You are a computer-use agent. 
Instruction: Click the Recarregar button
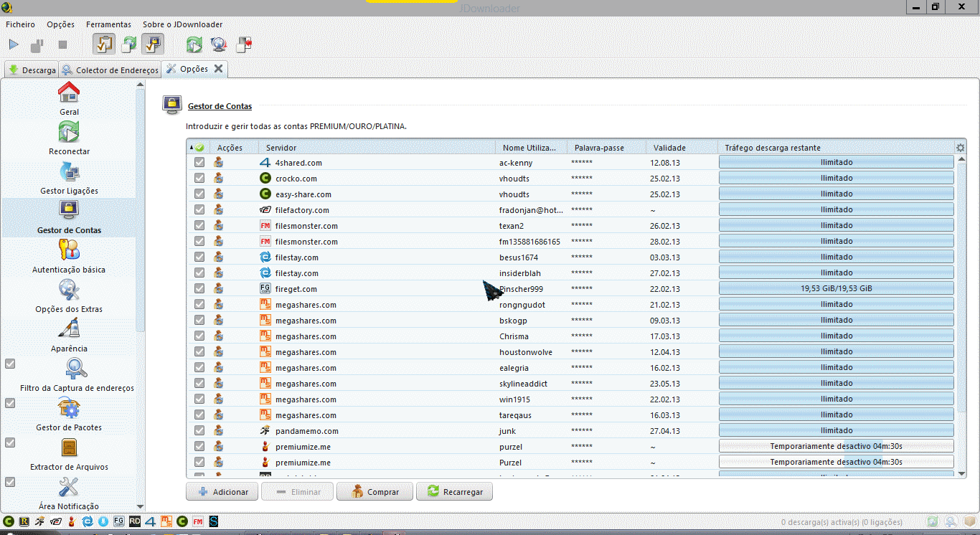(454, 492)
